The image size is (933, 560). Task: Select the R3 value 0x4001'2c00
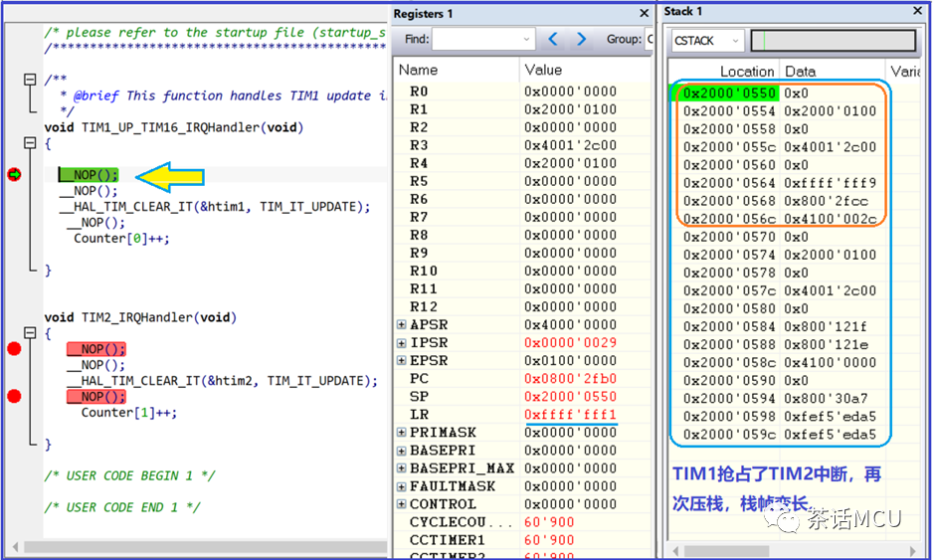570,145
